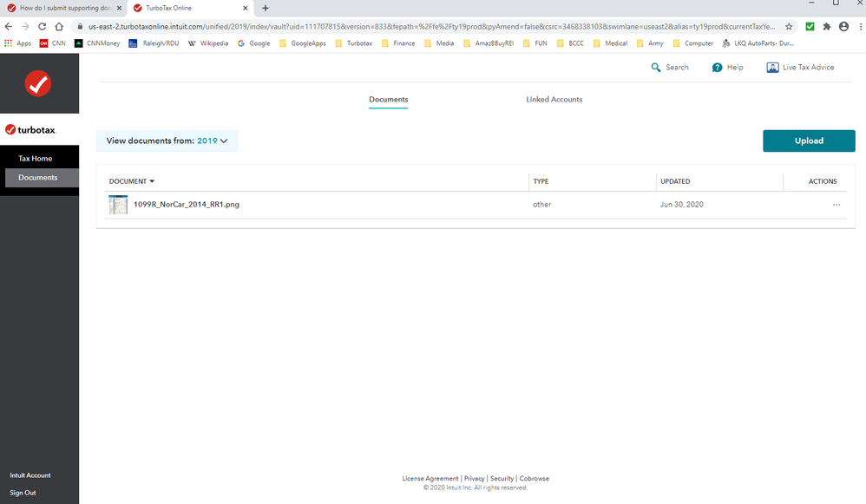Click the browser address bar

point(430,27)
